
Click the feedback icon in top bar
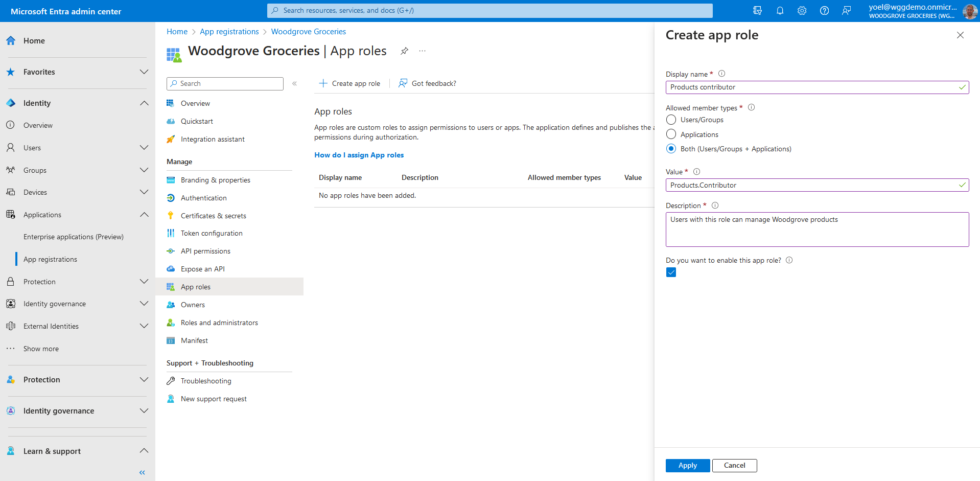click(x=846, y=11)
